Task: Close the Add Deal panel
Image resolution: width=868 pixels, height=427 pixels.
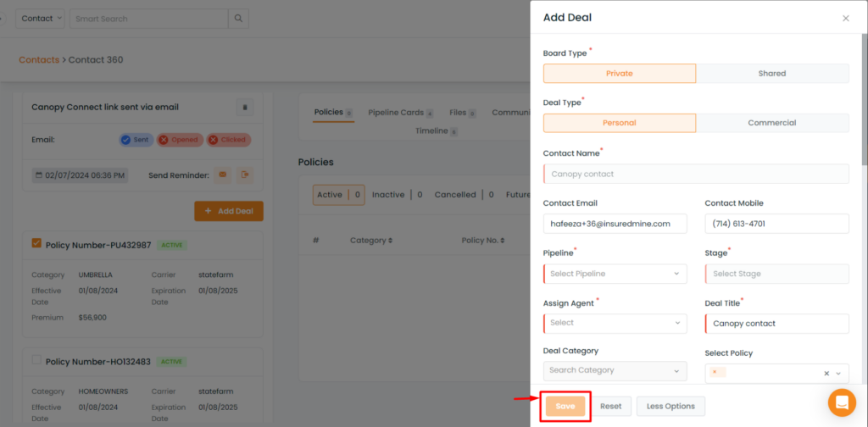Action: pos(846,19)
